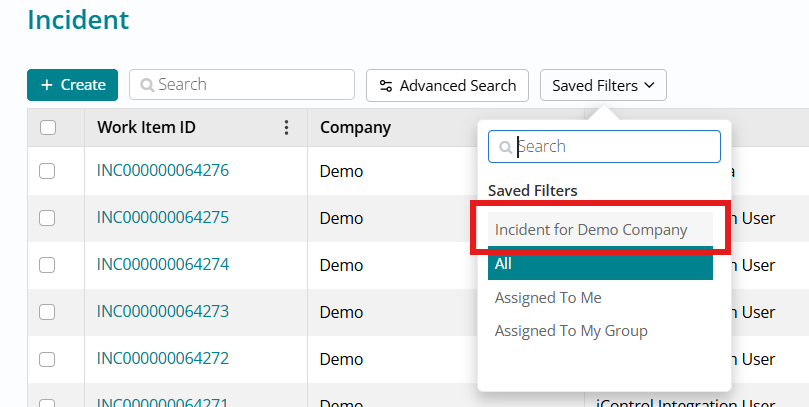
Task: Toggle the select-all header checkbox
Action: point(47,128)
